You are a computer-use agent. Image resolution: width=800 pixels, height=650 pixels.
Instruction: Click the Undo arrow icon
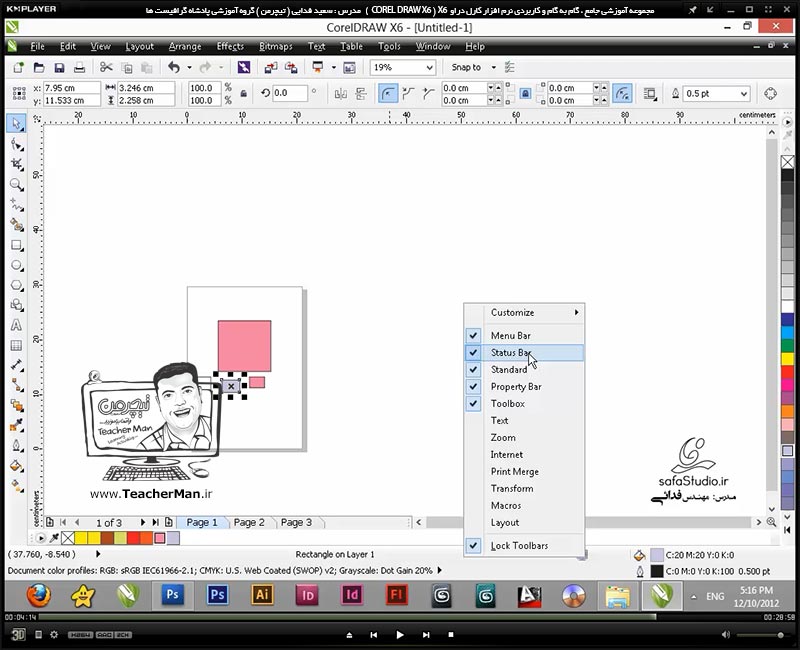point(174,67)
